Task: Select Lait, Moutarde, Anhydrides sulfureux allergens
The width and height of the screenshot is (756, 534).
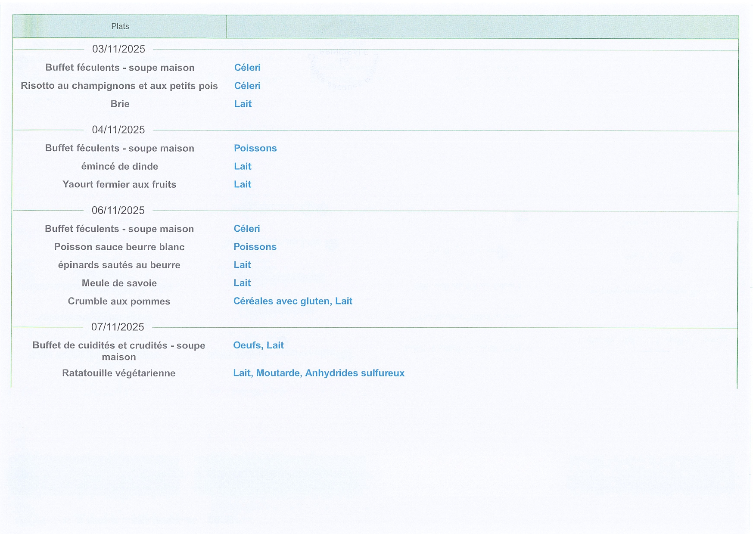Action: [x=318, y=373]
